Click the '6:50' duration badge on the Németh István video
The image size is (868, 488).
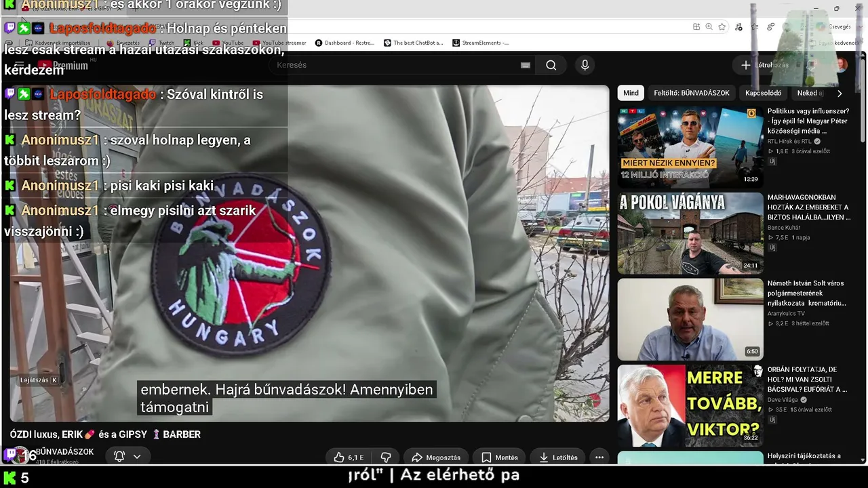click(x=752, y=352)
